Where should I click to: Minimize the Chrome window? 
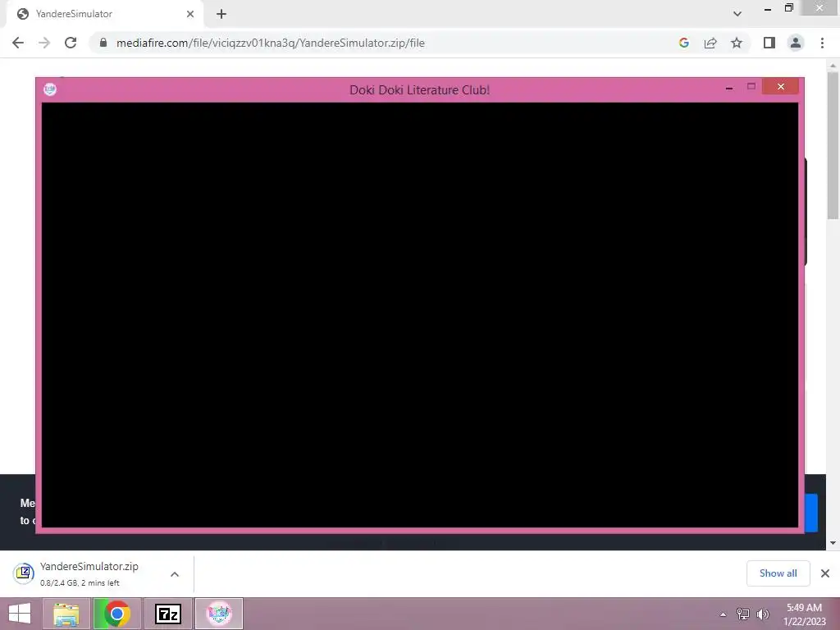pyautogui.click(x=768, y=8)
